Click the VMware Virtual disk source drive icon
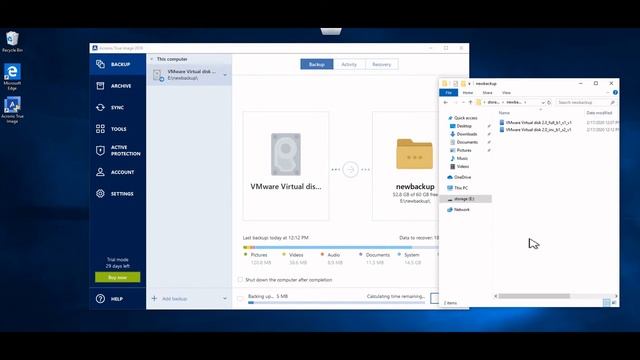Image resolution: width=640 pixels, height=360 pixels. (x=286, y=154)
